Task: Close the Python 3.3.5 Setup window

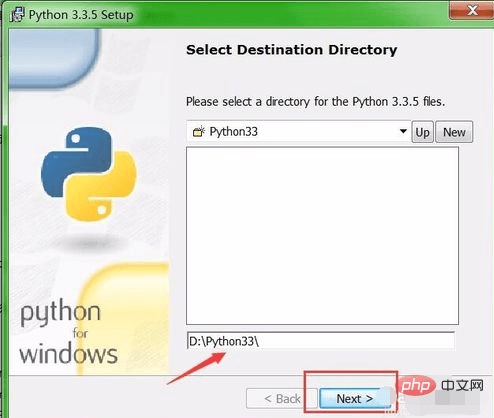Action: tap(471, 10)
